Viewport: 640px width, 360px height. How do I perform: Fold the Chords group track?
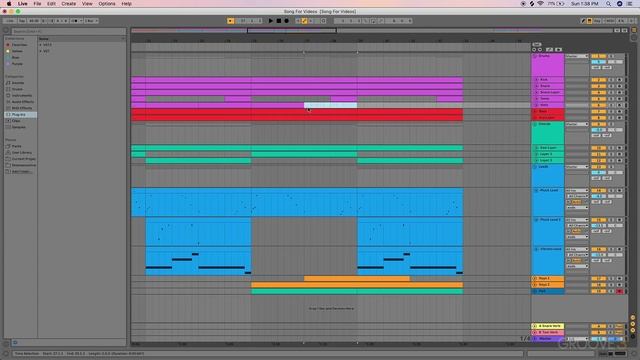(535, 124)
